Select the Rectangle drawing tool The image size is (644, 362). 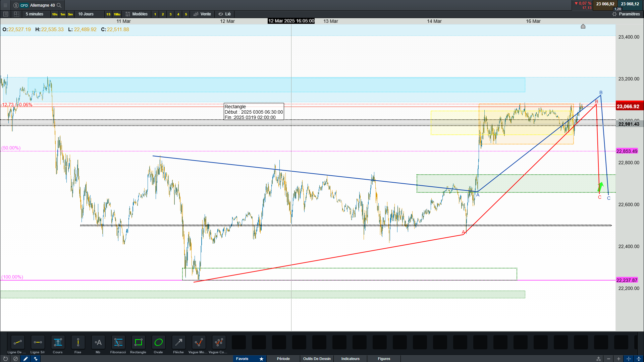click(x=138, y=343)
